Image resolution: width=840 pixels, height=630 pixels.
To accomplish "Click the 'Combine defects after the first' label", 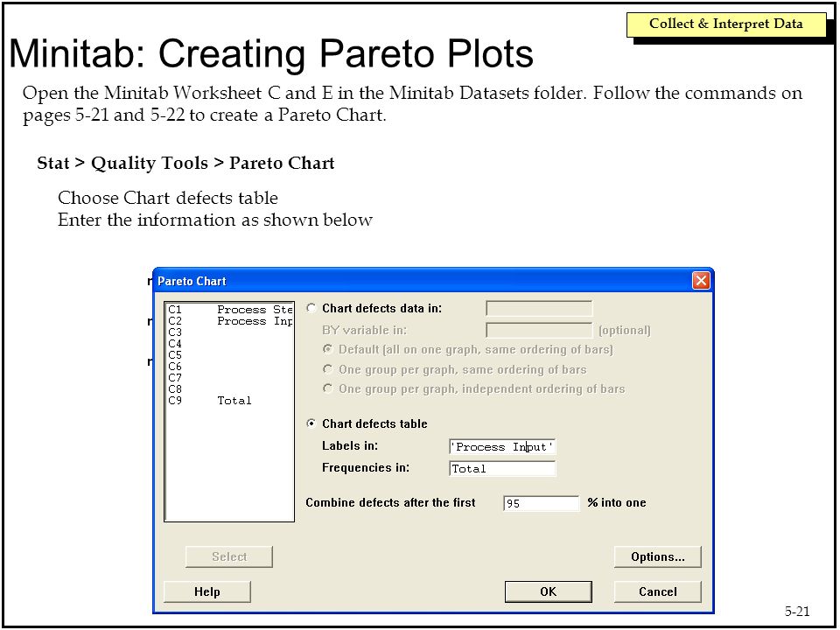I will 390,502.
